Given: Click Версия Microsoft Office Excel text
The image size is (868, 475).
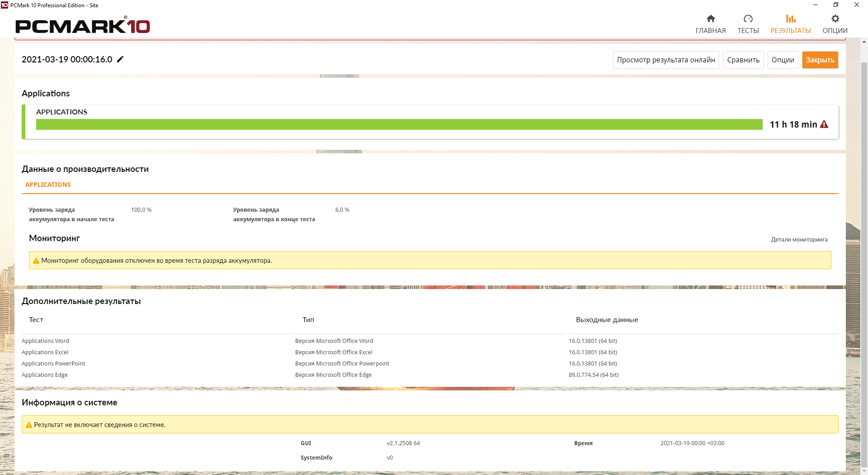Looking at the screenshot, I should (x=334, y=352).
